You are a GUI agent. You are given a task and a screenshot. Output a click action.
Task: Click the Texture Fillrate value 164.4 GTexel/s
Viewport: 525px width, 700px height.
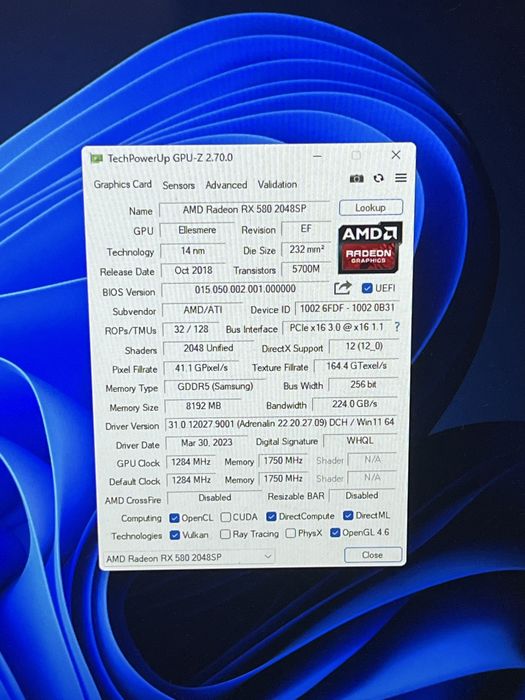[356, 366]
